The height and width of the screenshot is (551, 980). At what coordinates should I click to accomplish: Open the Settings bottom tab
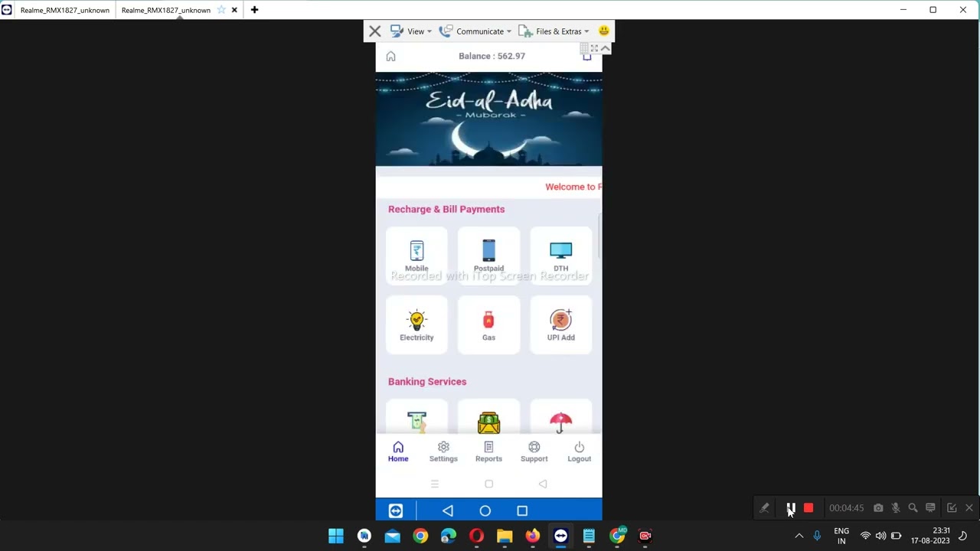pyautogui.click(x=443, y=452)
